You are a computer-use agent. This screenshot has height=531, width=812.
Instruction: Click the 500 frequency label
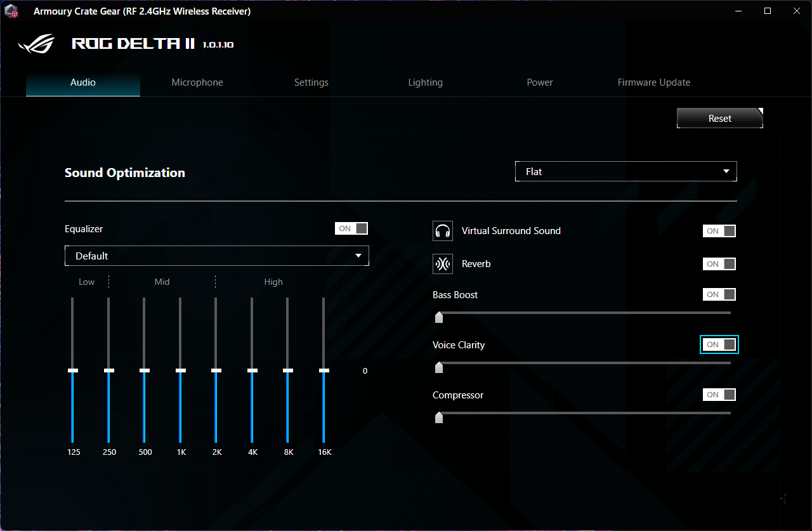145,452
